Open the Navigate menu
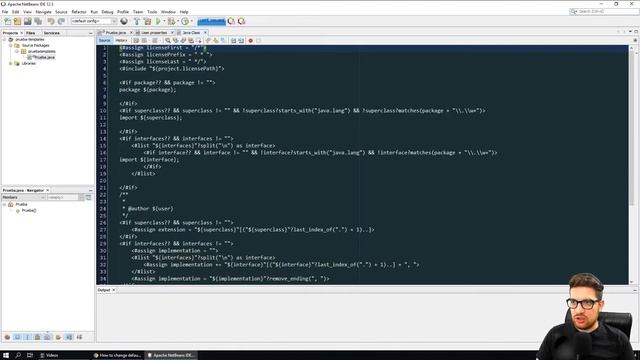This screenshot has height=360, width=640. pos(43,12)
